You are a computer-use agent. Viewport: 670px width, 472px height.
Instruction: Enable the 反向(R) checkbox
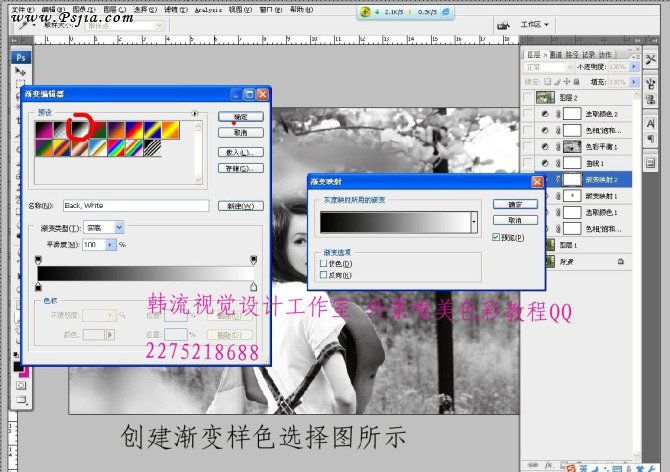point(323,275)
